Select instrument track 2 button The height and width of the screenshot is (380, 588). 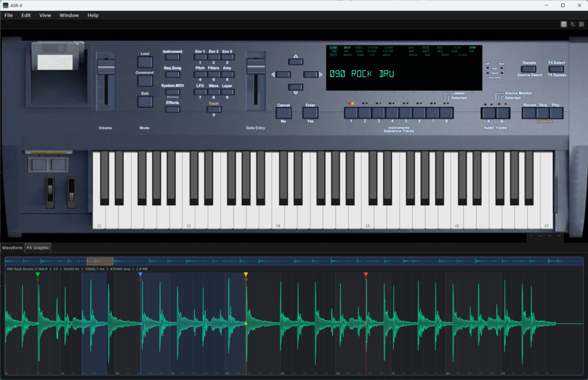pos(365,113)
